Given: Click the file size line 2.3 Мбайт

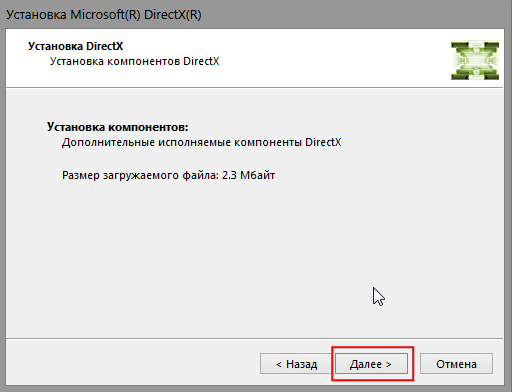Looking at the screenshot, I should (168, 175).
